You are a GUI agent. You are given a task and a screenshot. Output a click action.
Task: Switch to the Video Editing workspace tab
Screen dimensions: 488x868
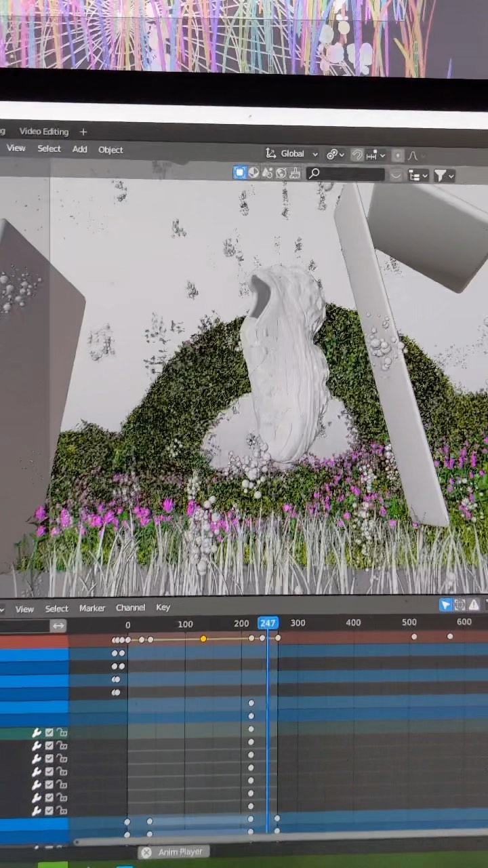point(43,132)
